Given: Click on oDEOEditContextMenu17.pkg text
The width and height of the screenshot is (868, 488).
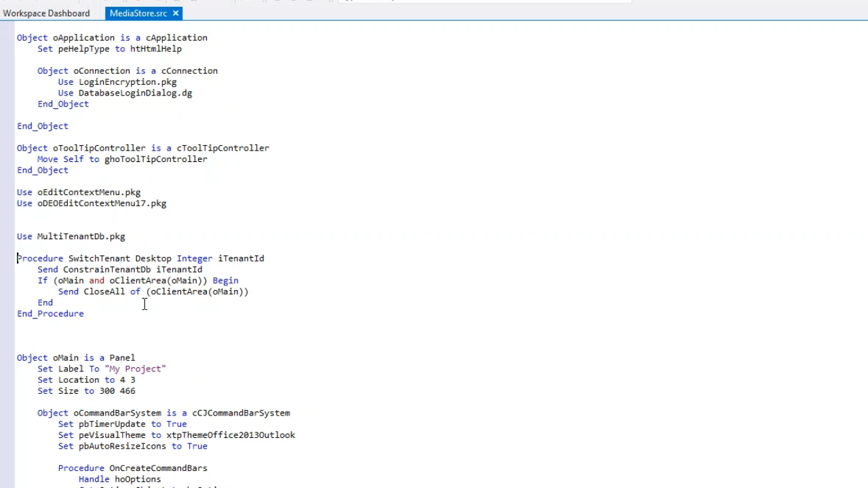Looking at the screenshot, I should click(102, 203).
